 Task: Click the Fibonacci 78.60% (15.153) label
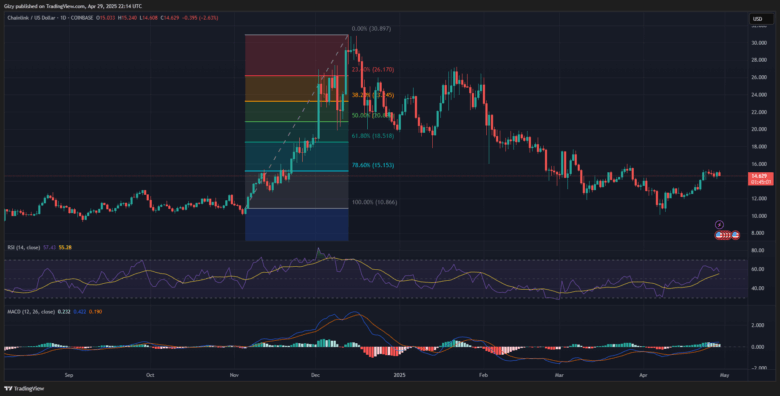point(373,165)
